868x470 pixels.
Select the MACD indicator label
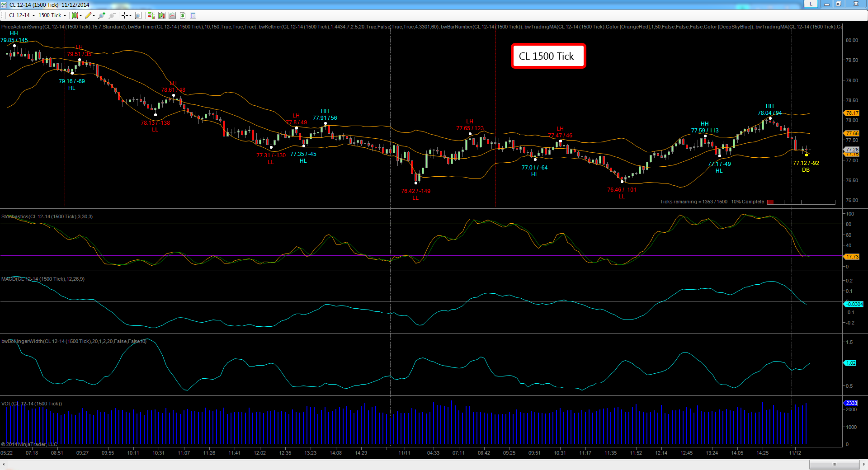click(x=43, y=279)
